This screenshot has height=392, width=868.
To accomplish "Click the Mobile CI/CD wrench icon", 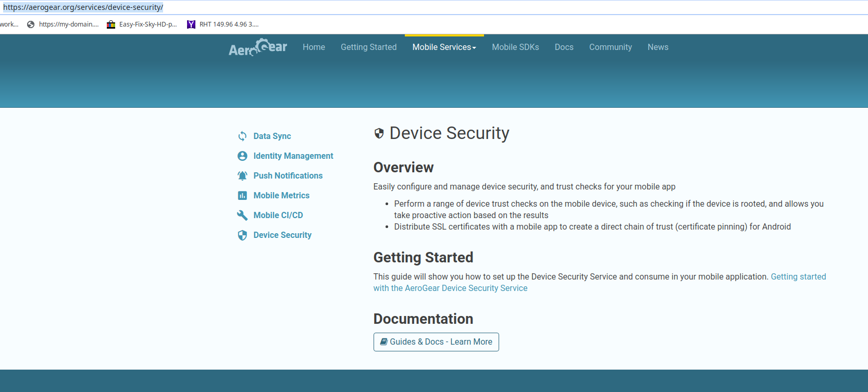I will click(242, 215).
